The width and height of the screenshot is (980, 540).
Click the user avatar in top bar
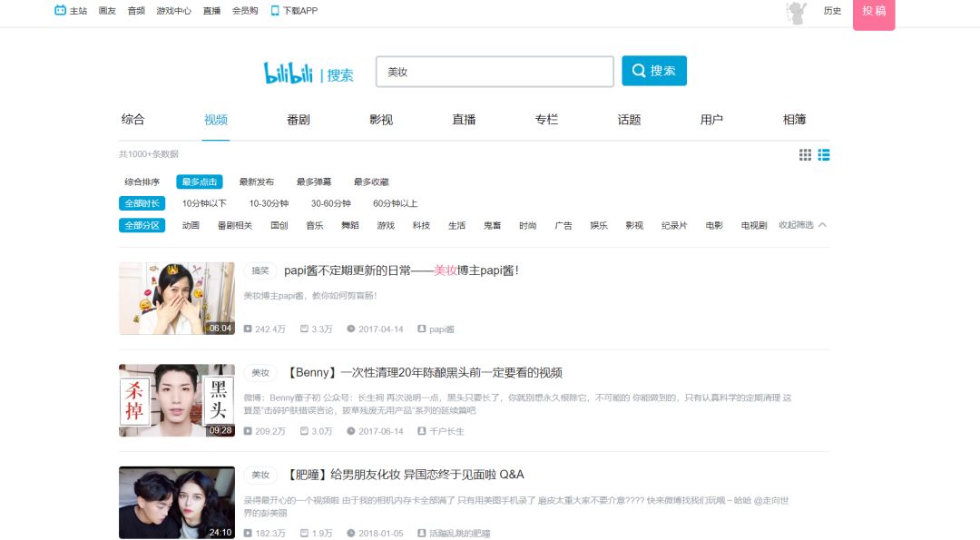797,12
